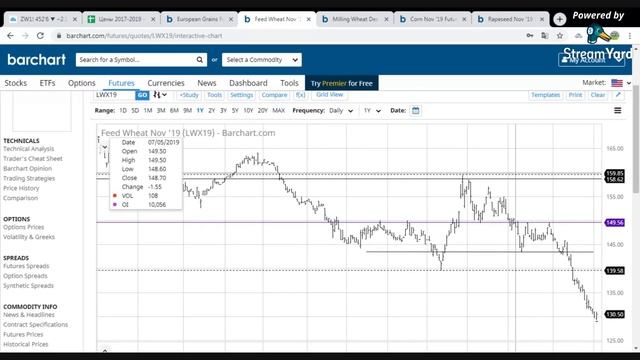Close the Milling Wheat tab
Viewport: 640px width, 360px height.
[x=386, y=19]
